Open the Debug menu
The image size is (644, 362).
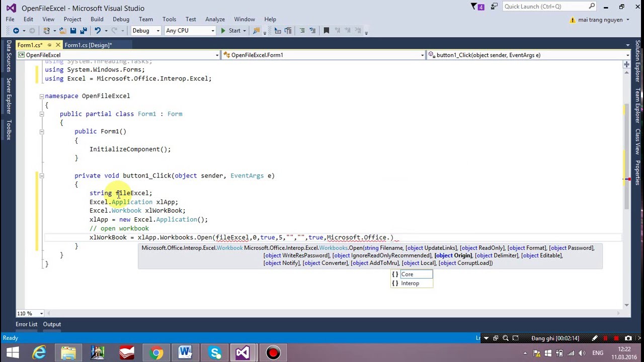coord(121,19)
